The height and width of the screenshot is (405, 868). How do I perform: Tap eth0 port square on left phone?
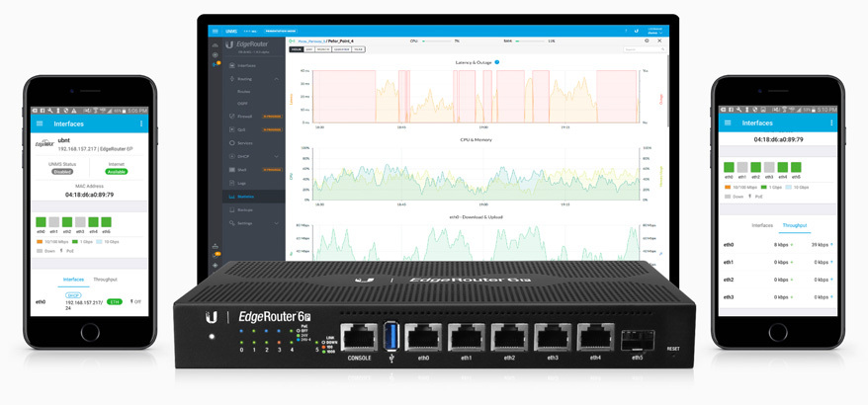[41, 222]
